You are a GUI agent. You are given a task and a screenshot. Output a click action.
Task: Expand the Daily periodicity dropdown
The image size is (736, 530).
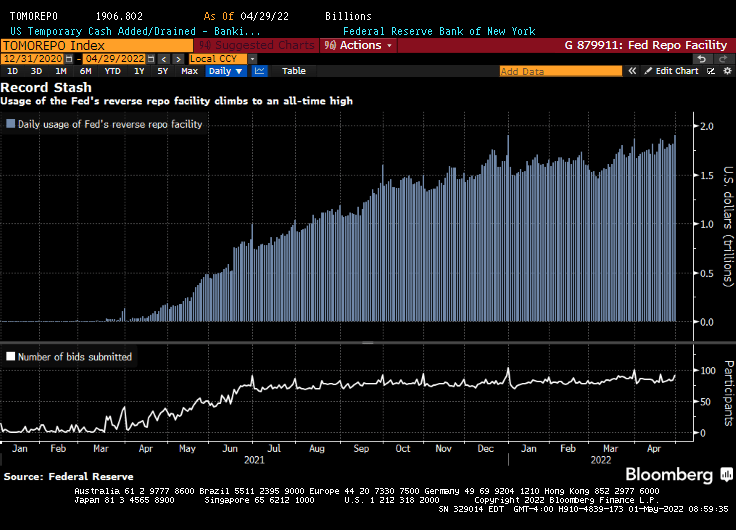[x=224, y=72]
